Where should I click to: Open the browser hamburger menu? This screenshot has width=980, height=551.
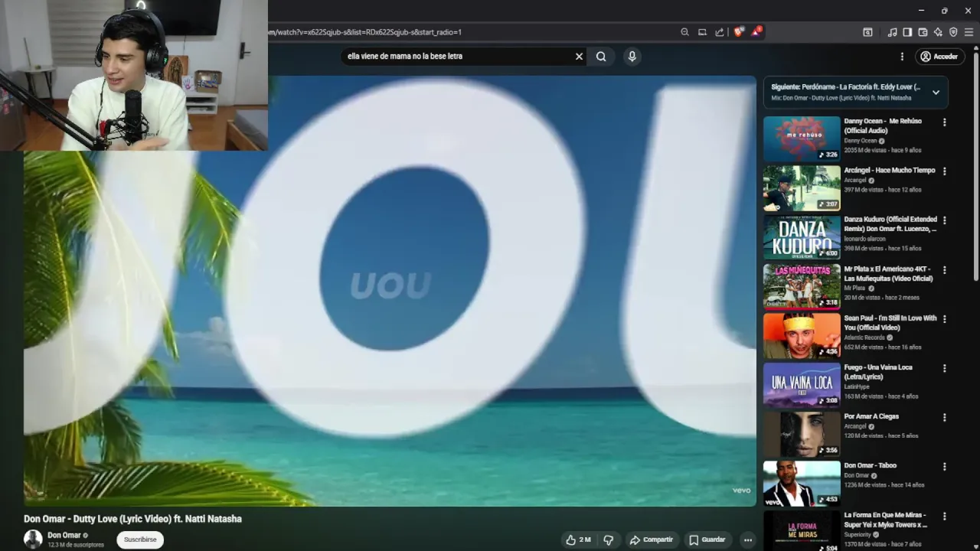(x=969, y=32)
